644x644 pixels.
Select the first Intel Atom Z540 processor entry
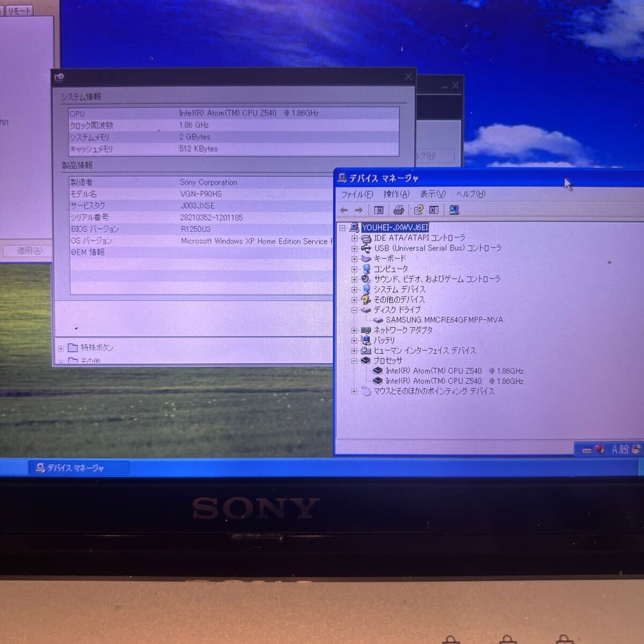(456, 370)
